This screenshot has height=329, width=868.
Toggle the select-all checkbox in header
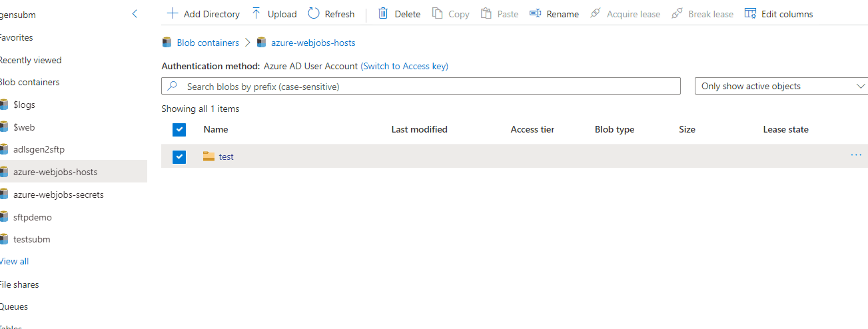point(179,129)
